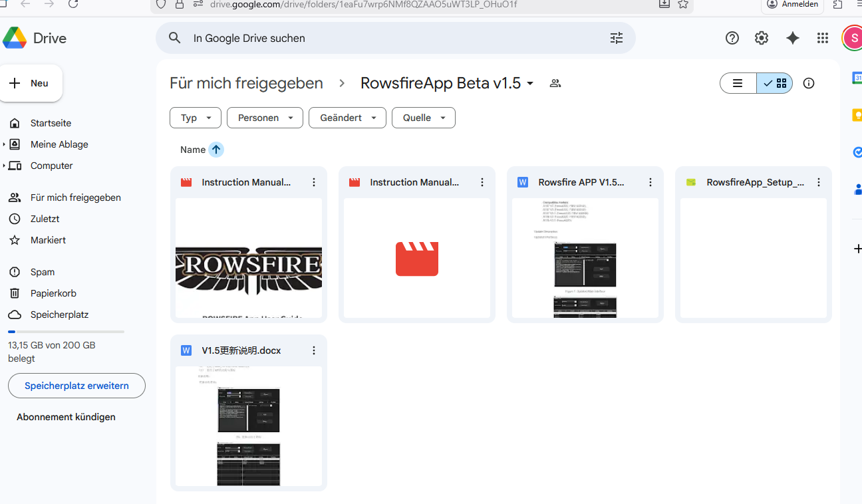Open the Rowsfire APP V1.5 document thumbnail
This screenshot has height=504, width=862.
pyautogui.click(x=585, y=259)
